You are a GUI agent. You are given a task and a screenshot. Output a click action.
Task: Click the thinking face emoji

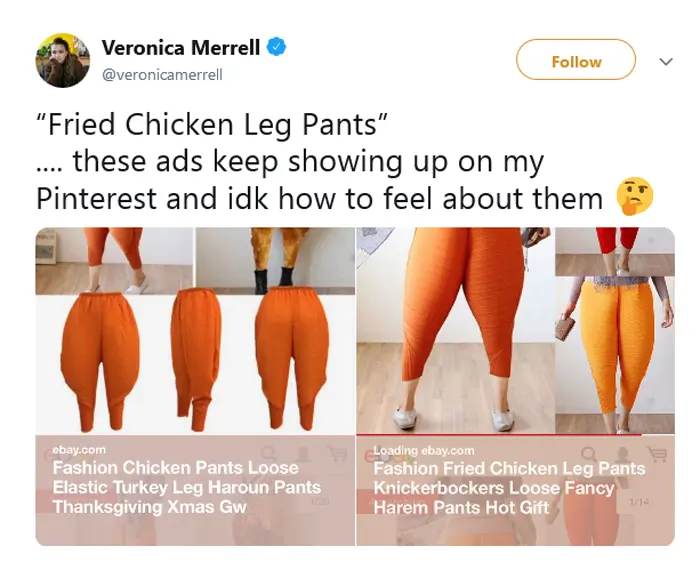point(635,197)
